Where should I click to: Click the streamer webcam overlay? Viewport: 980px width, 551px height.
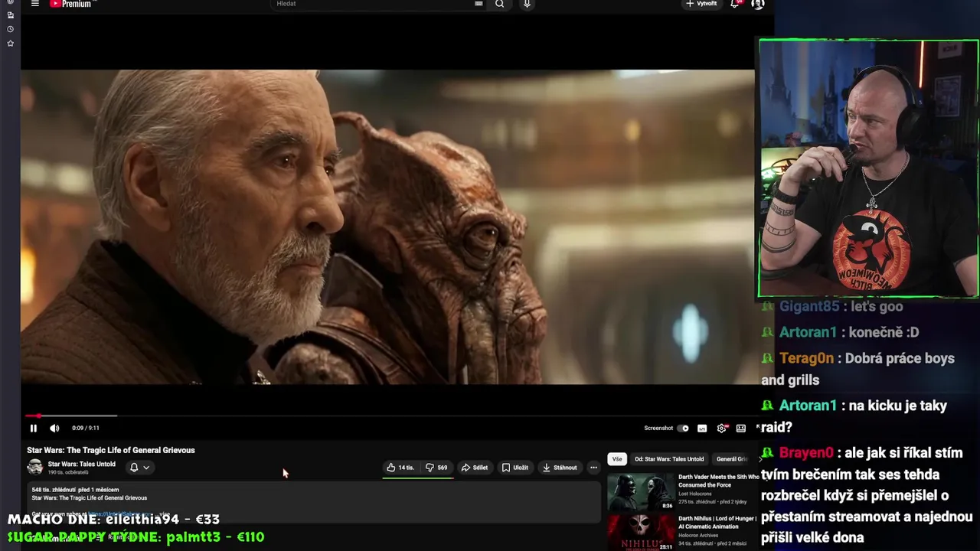(868, 168)
